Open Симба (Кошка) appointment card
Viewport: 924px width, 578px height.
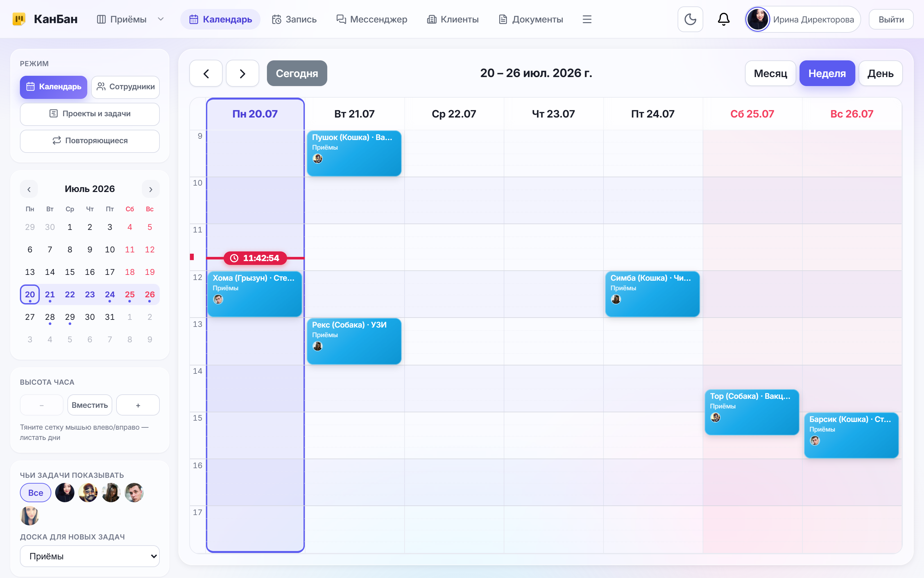(x=652, y=294)
